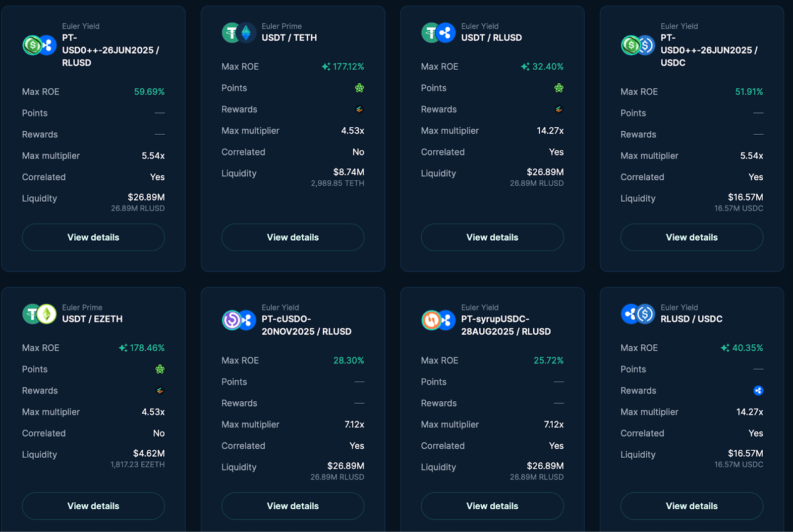Click the Rewards icon on RLUSD / USDC card
The image size is (793, 532).
point(758,391)
